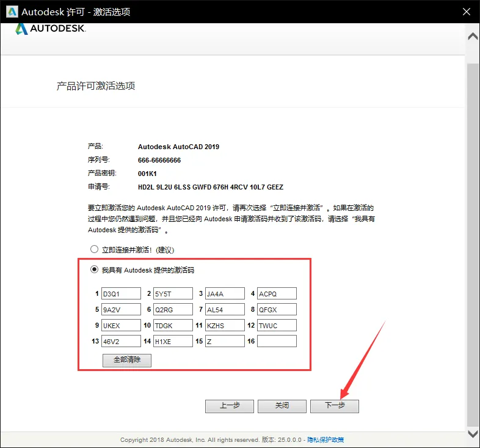Screen dimensions: 480x448
Task: Close the Autodesk license window
Action: point(466,12)
